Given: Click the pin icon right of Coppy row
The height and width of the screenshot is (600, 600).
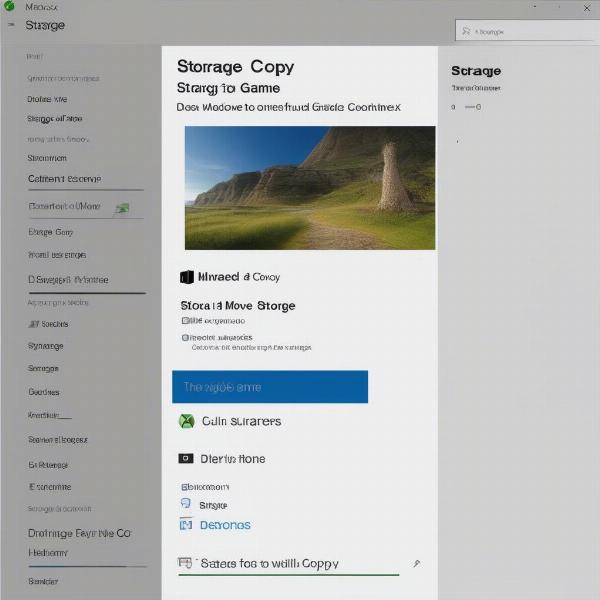Looking at the screenshot, I should [x=417, y=563].
